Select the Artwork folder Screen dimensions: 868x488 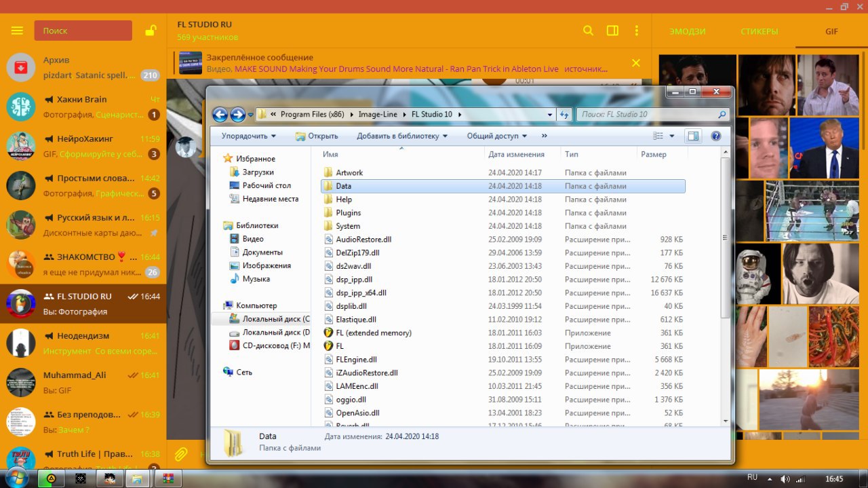(x=502, y=172)
